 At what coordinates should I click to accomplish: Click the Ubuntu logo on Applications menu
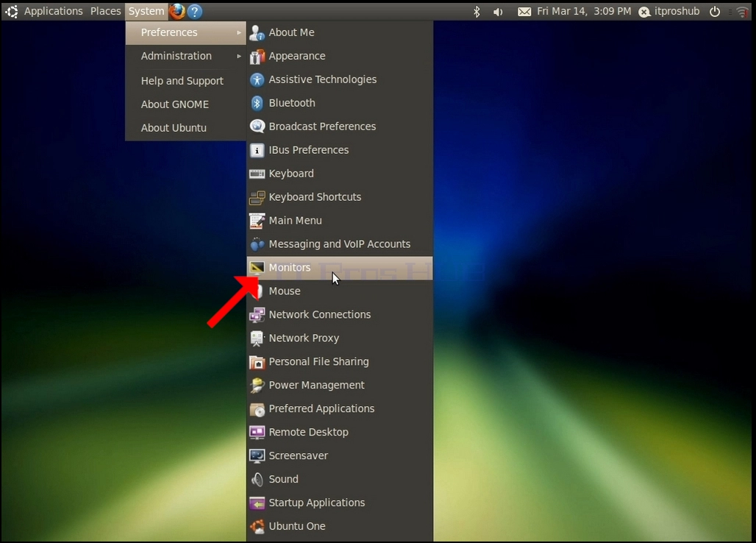point(12,11)
